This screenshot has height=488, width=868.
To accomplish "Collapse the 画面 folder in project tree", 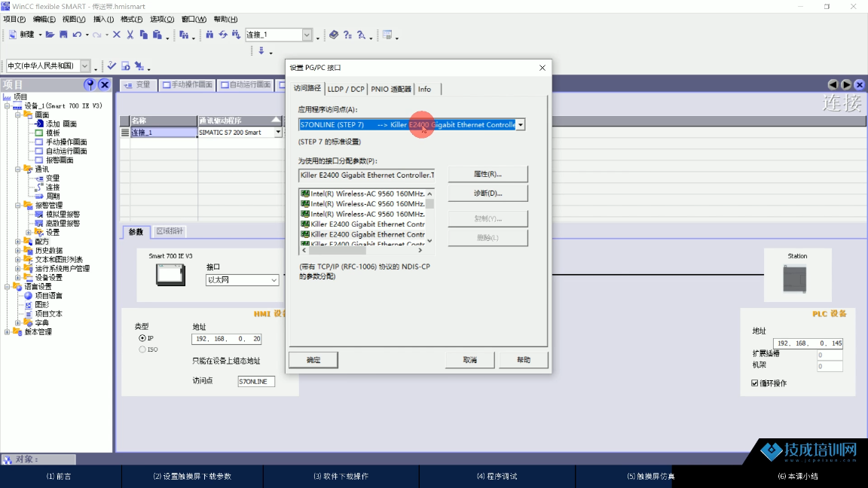I will (18, 114).
